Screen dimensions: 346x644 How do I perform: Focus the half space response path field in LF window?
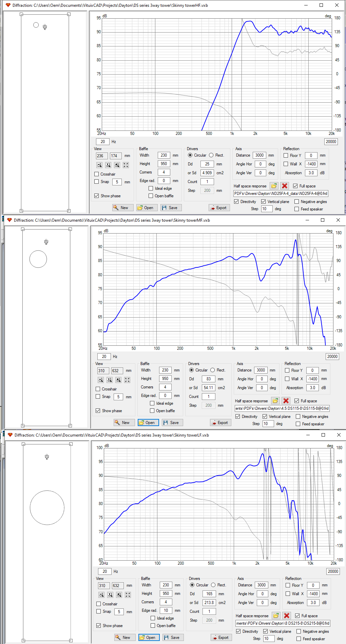pyautogui.click(x=283, y=623)
